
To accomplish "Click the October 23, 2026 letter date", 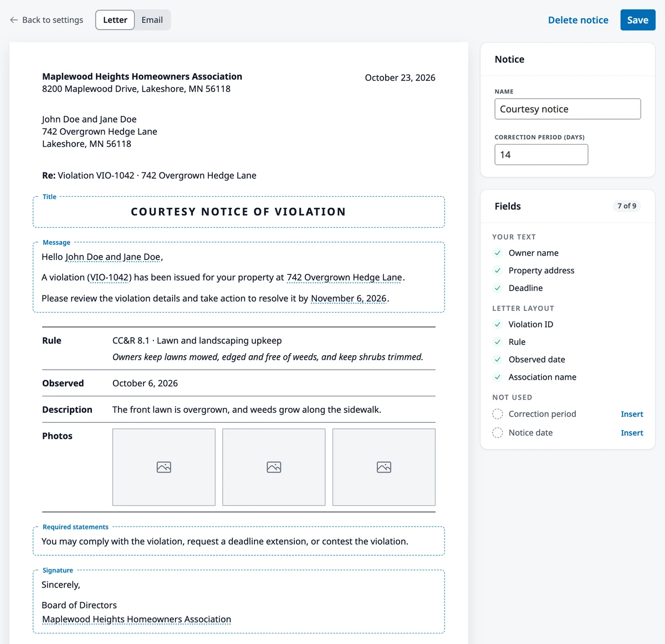I will (400, 78).
